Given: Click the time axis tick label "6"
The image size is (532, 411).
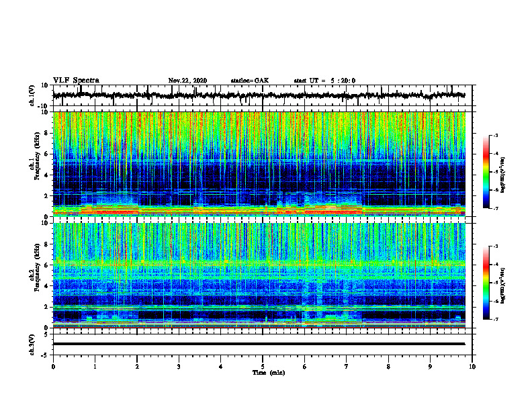Looking at the screenshot, I should 305,367.
